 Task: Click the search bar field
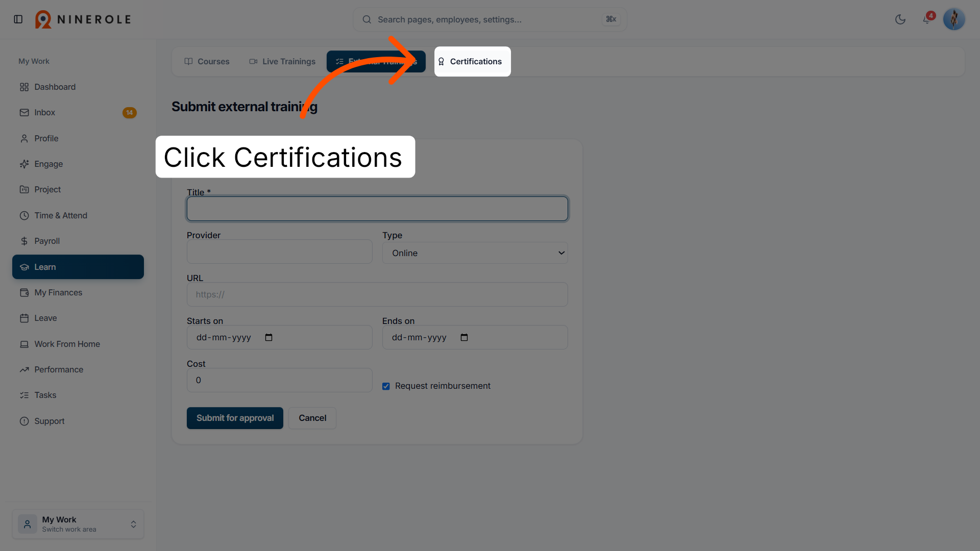tap(490, 19)
